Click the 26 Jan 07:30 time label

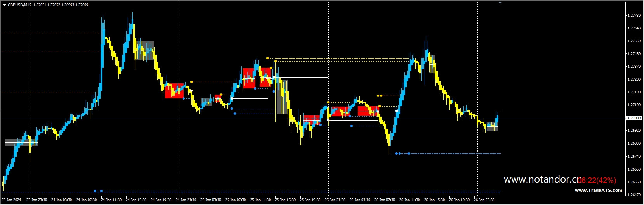[x=385, y=200]
